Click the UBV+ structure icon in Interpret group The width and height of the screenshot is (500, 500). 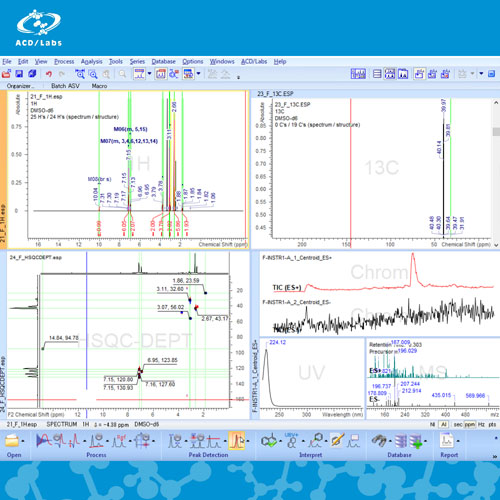tap(291, 441)
